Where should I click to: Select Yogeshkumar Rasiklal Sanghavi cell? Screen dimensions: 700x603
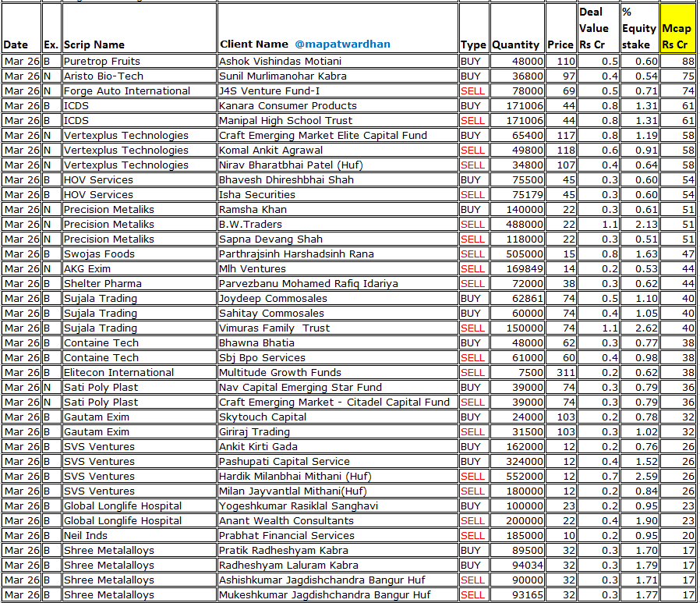(338, 505)
